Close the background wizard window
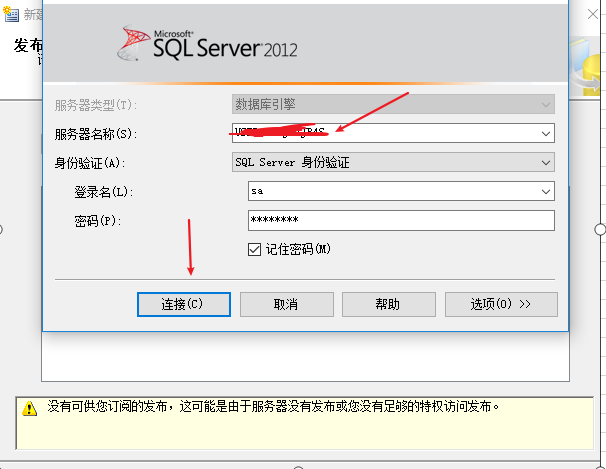 coord(593,14)
